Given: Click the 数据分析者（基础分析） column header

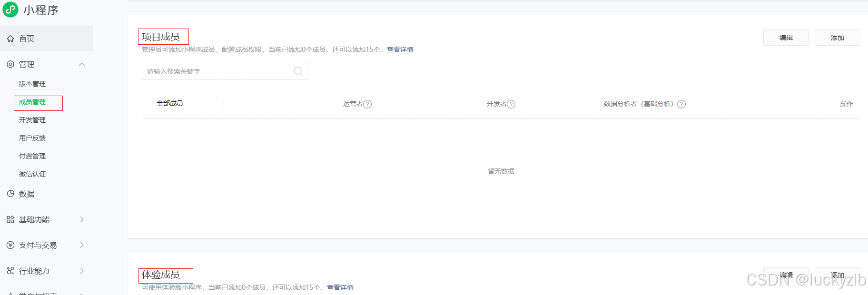Looking at the screenshot, I should coord(640,104).
